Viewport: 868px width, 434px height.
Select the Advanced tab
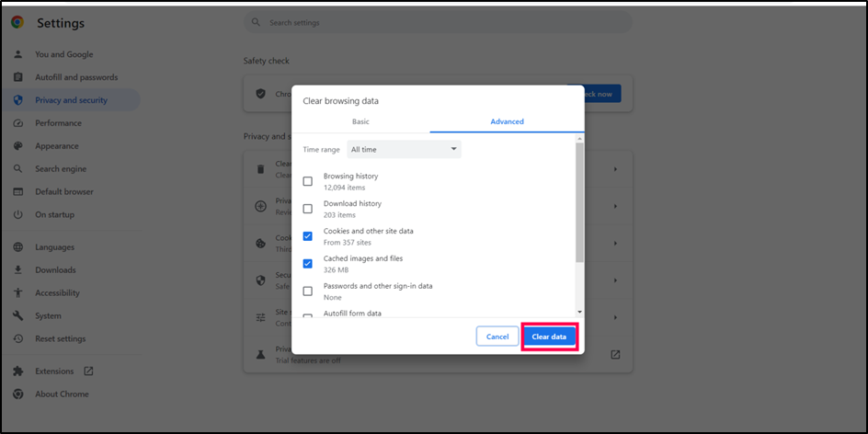(507, 121)
